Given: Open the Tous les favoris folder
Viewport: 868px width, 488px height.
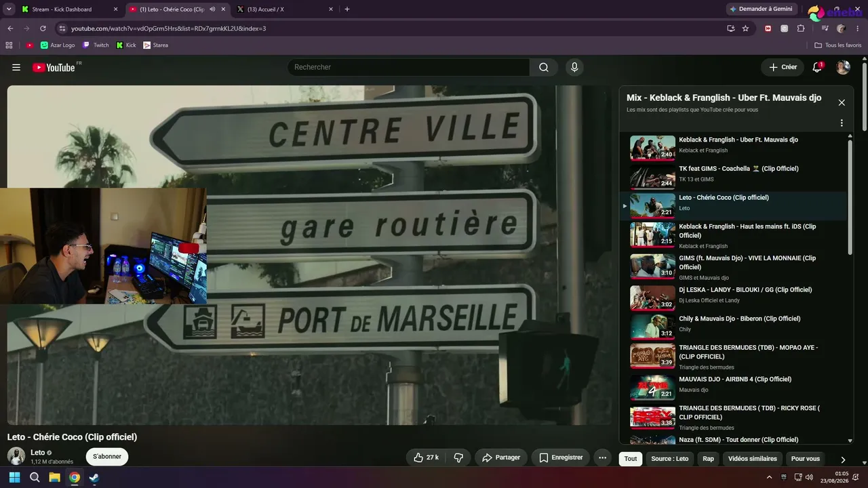Looking at the screenshot, I should coord(838,45).
